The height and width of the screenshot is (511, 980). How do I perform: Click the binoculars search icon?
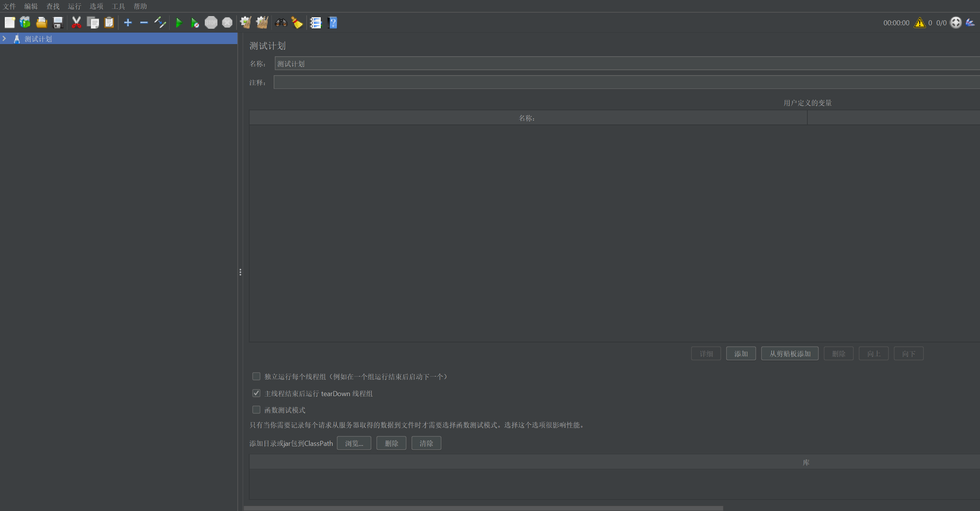[x=281, y=23]
